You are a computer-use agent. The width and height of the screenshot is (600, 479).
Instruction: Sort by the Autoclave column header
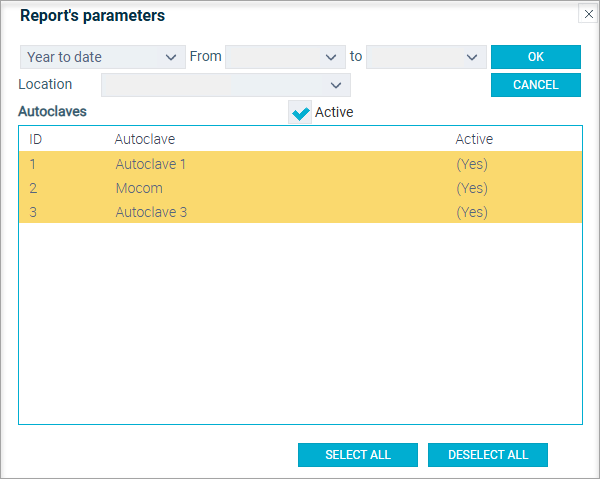point(145,139)
